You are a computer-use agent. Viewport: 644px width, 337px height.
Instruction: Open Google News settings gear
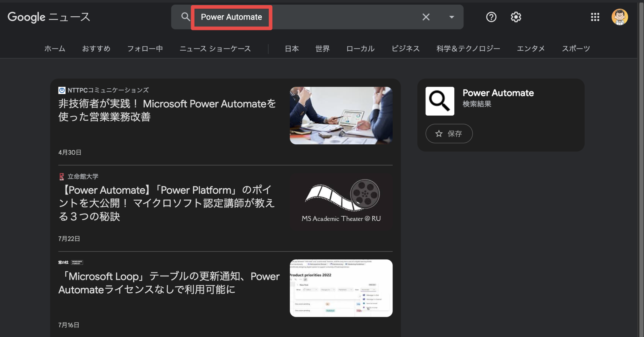(x=516, y=17)
